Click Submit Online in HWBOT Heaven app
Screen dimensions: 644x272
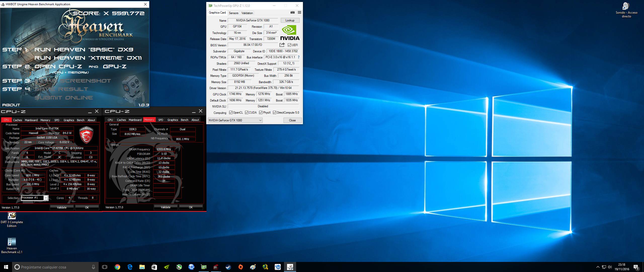(x=64, y=98)
